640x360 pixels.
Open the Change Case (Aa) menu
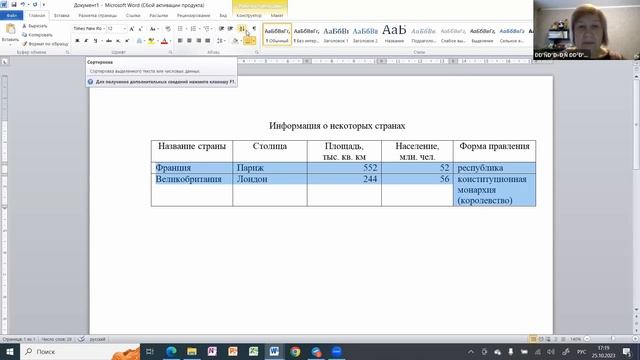153,29
